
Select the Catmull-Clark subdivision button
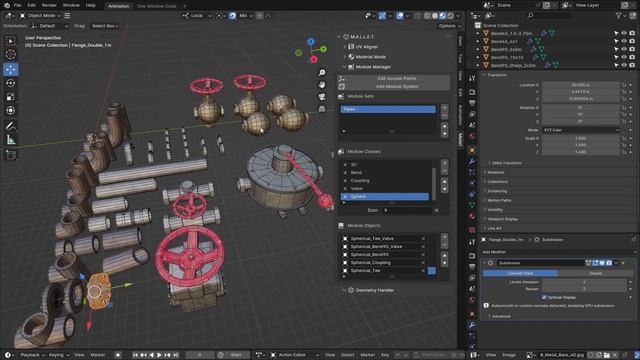(520, 273)
